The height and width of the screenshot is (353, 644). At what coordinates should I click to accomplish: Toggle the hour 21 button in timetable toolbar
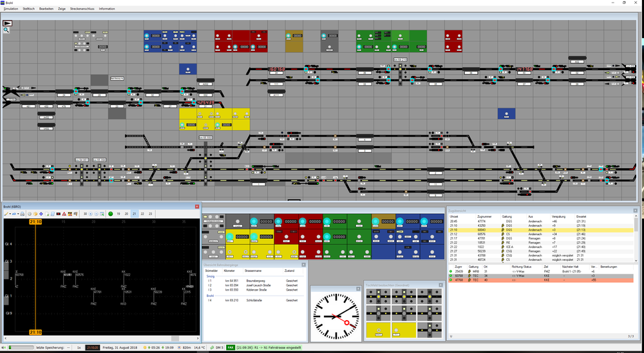(x=135, y=214)
